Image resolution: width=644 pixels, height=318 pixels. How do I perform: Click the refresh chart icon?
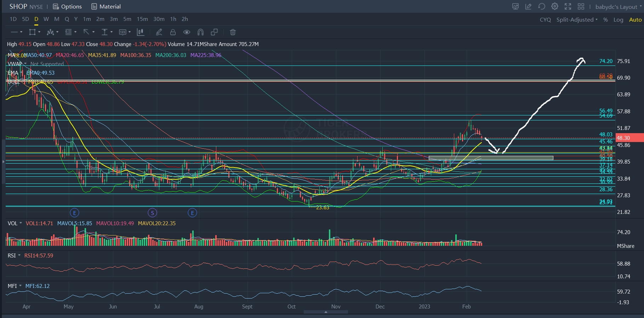coord(541,6)
